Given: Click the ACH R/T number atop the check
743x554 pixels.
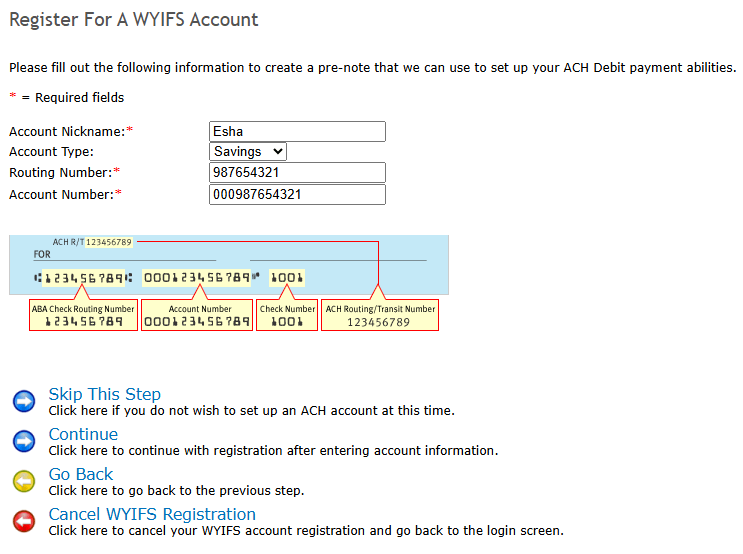Looking at the screenshot, I should 108,242.
